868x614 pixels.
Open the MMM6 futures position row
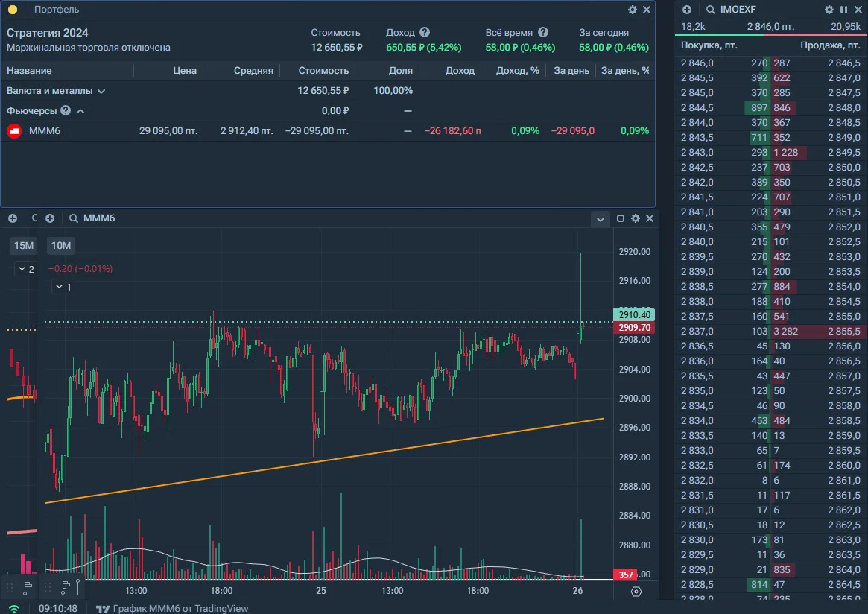coord(328,130)
